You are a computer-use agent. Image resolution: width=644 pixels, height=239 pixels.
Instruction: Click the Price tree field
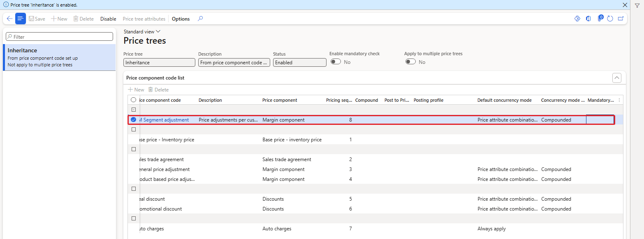click(159, 63)
